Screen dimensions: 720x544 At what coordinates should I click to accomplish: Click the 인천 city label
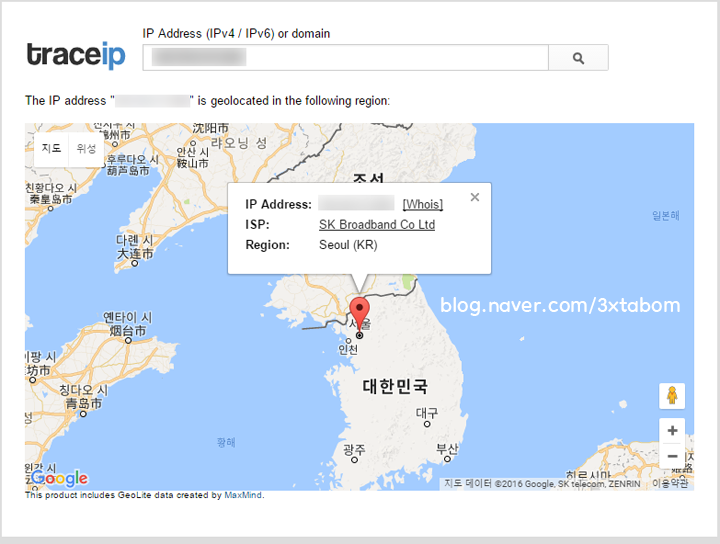click(348, 350)
